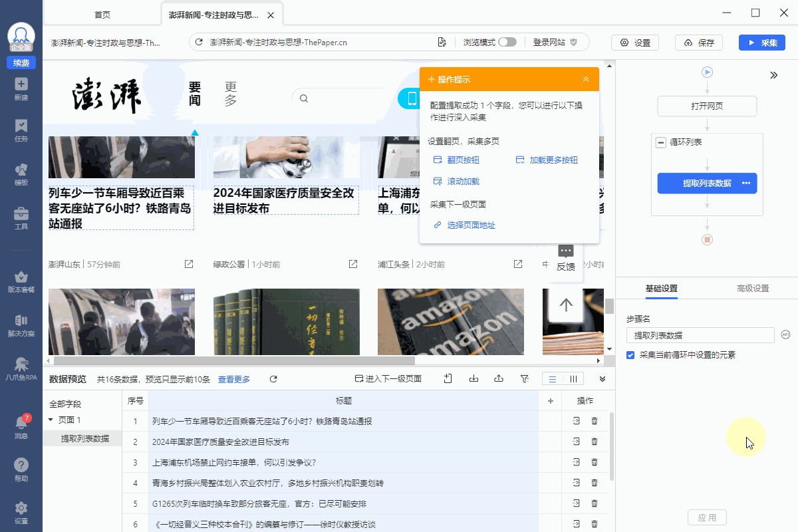Select the 基础设置 tab
Viewport: 798px width, 532px height.
pos(662,288)
